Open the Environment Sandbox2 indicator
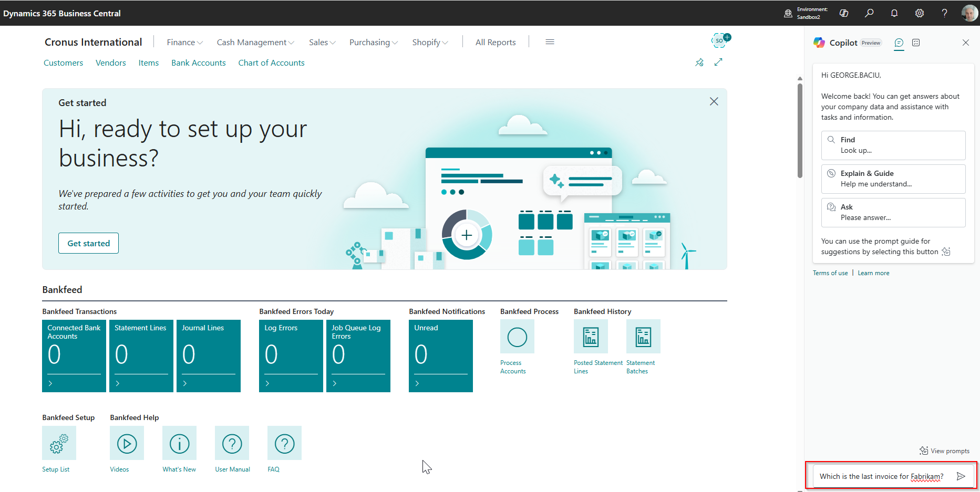980x492 pixels. pyautogui.click(x=806, y=13)
